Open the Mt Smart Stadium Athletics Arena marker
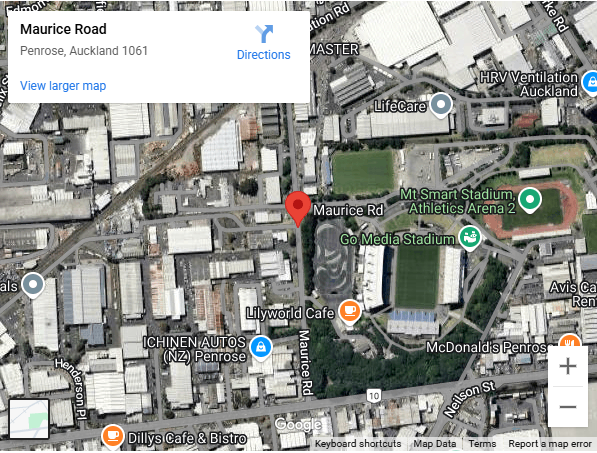This screenshot has height=453, width=597. click(x=530, y=200)
